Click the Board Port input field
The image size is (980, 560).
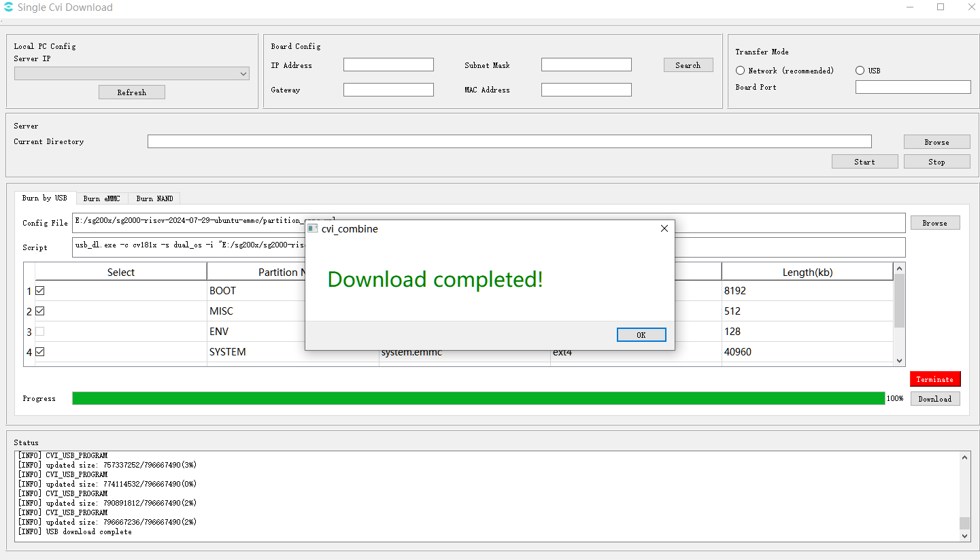click(913, 87)
